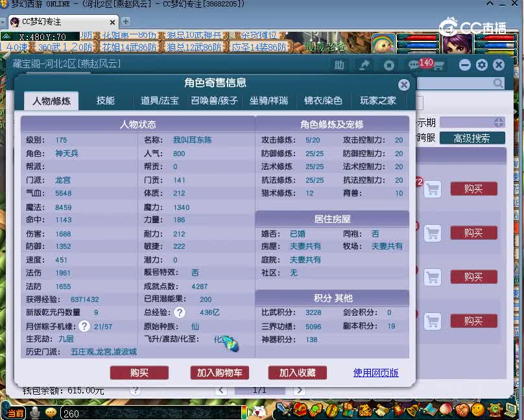524x420 pixels.
Task: Click the 公示期 filter field
Action: [472, 122]
